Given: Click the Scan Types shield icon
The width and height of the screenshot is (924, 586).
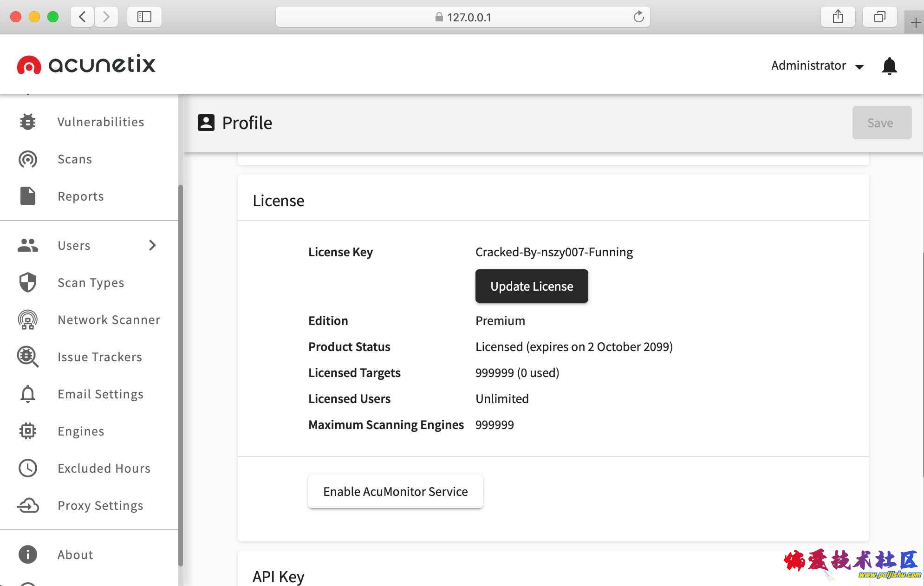Looking at the screenshot, I should pos(28,283).
